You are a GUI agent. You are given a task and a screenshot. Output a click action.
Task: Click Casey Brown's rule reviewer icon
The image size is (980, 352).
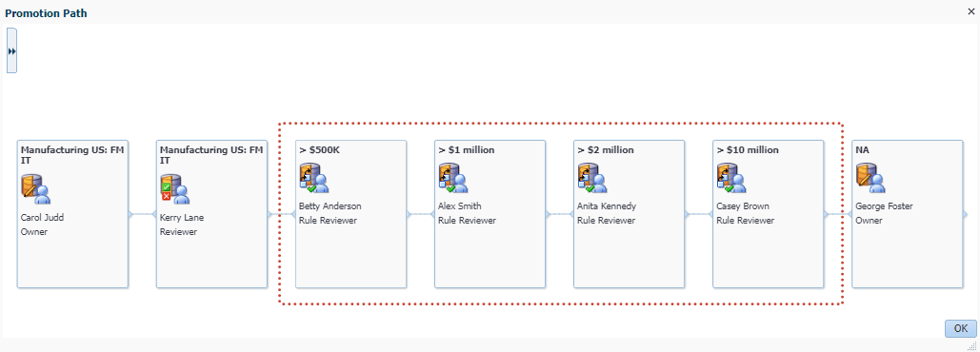(x=731, y=178)
